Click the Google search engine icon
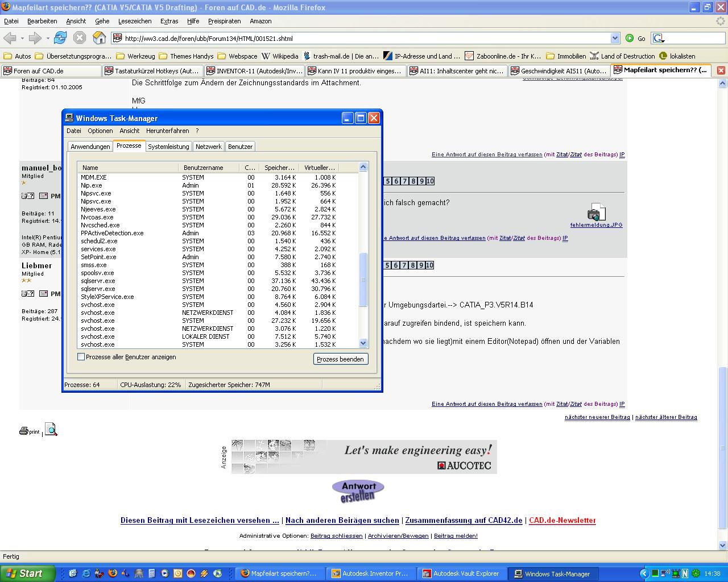 (659, 38)
